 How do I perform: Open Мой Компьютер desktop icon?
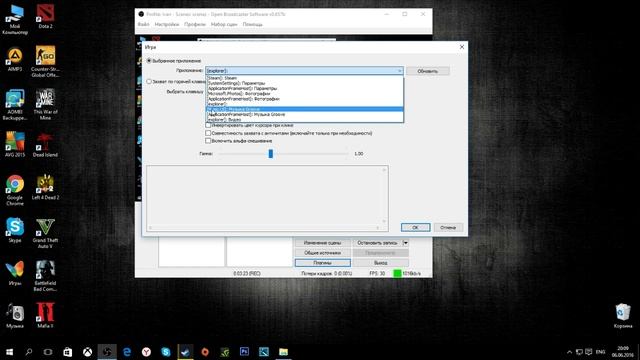(15, 19)
